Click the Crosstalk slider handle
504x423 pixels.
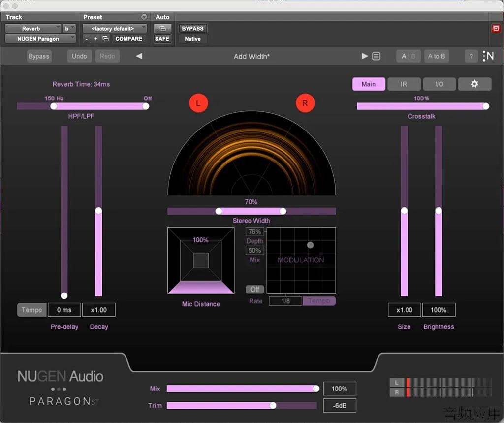(x=486, y=106)
